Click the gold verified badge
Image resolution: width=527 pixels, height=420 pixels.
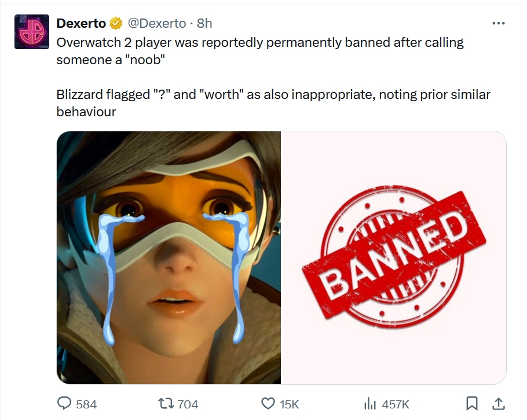point(116,23)
